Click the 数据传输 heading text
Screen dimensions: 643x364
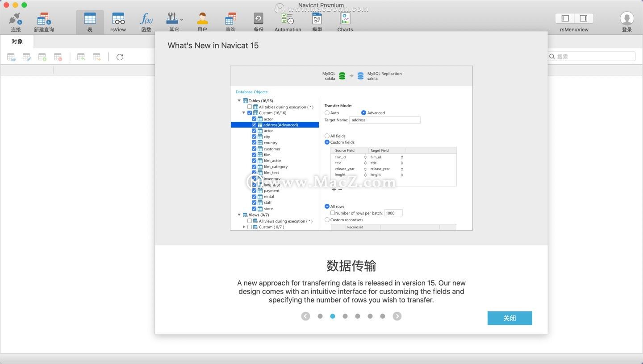coord(351,266)
